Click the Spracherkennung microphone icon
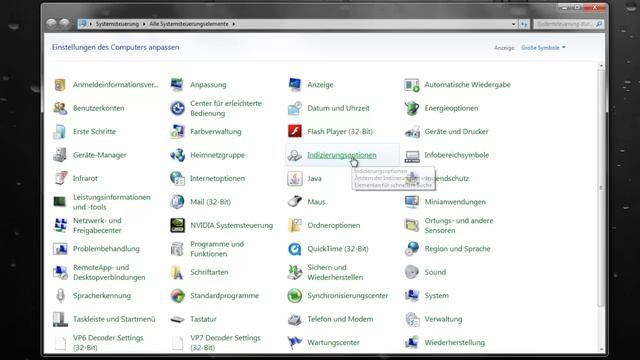This screenshot has width=640, height=360. click(60, 296)
